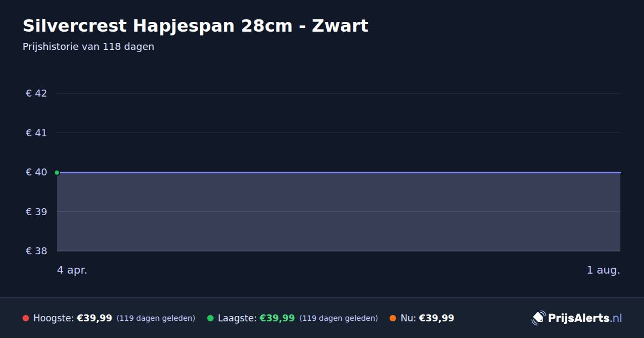Click the 4 apr. start date label

[x=72, y=270]
